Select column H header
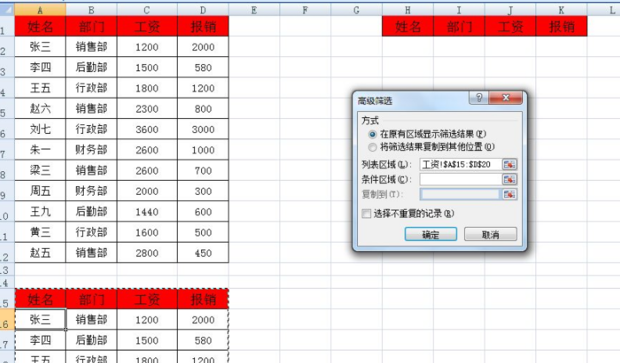 (408, 10)
